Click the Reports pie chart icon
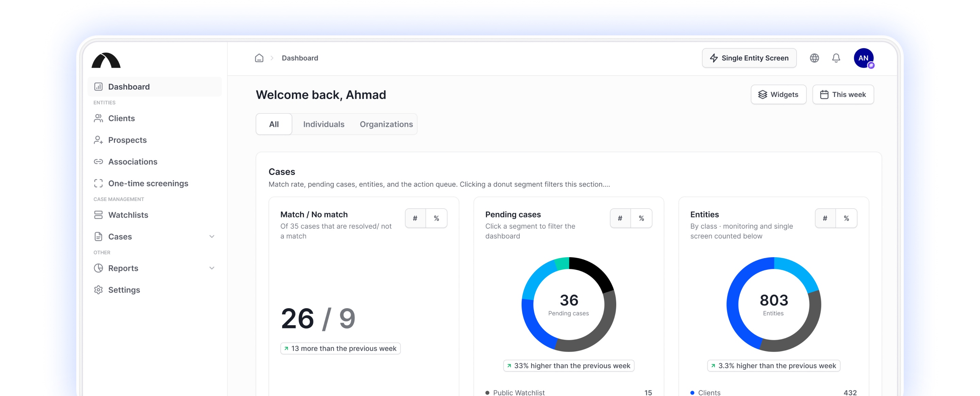The height and width of the screenshot is (396, 980). click(98, 268)
